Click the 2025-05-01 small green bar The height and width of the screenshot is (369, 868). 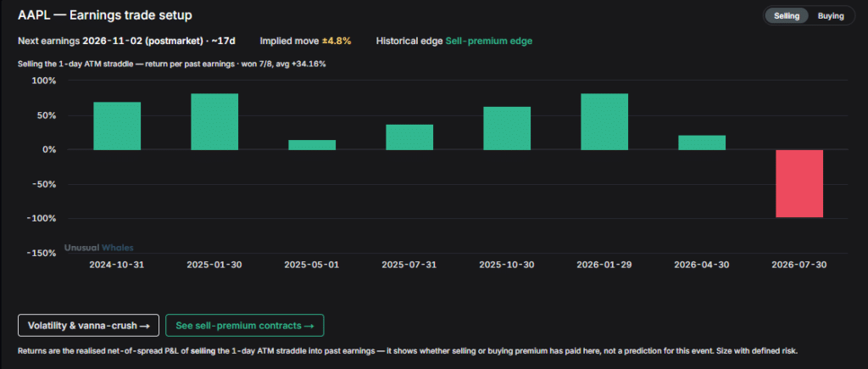point(312,145)
